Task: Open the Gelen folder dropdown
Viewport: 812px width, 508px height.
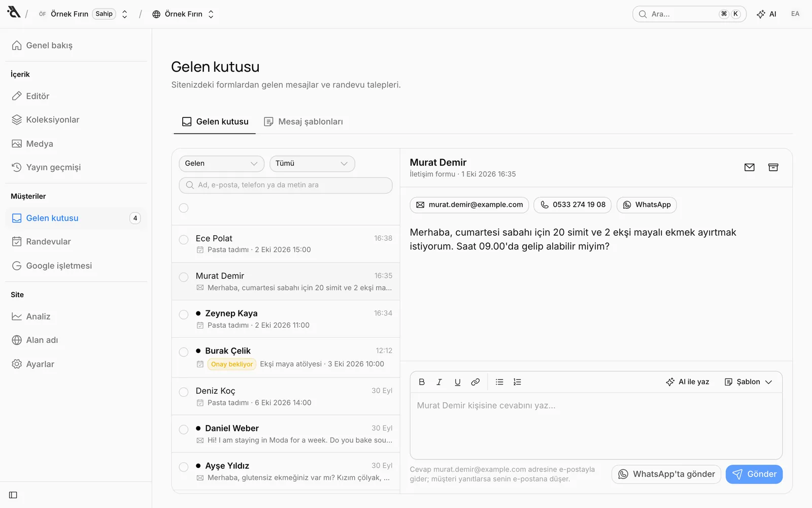Action: 221,164
